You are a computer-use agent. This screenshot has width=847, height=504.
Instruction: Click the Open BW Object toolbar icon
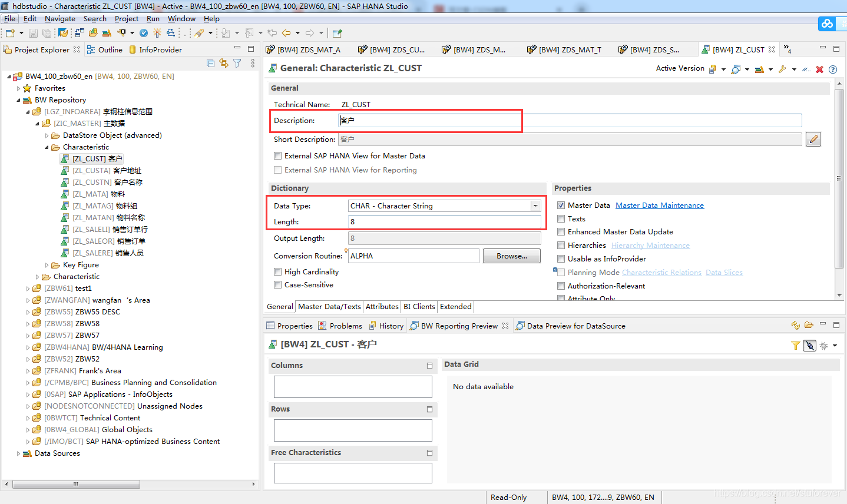pyautogui.click(x=93, y=33)
